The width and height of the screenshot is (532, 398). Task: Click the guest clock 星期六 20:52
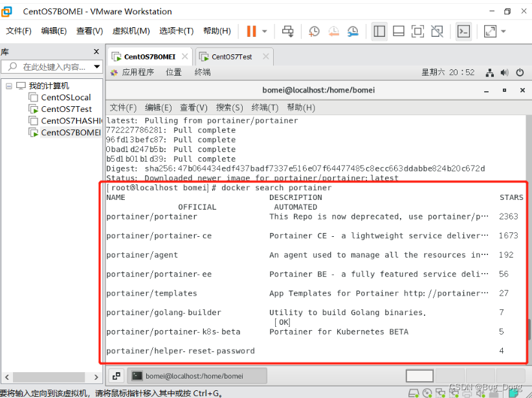(448, 72)
